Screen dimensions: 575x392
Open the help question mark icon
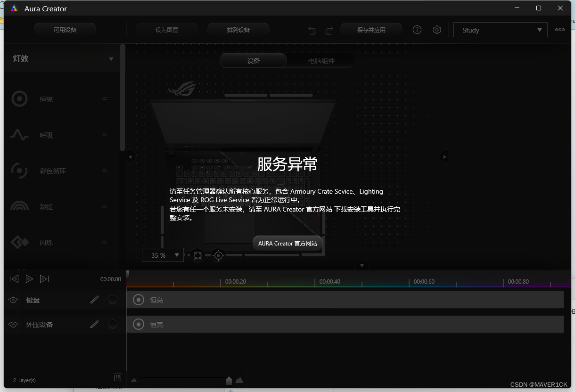click(x=417, y=30)
